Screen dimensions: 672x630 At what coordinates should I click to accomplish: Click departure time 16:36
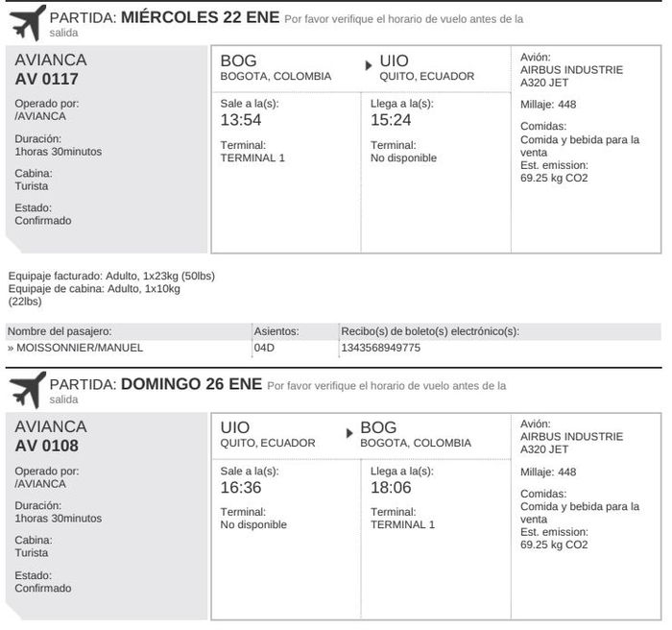tap(241, 487)
